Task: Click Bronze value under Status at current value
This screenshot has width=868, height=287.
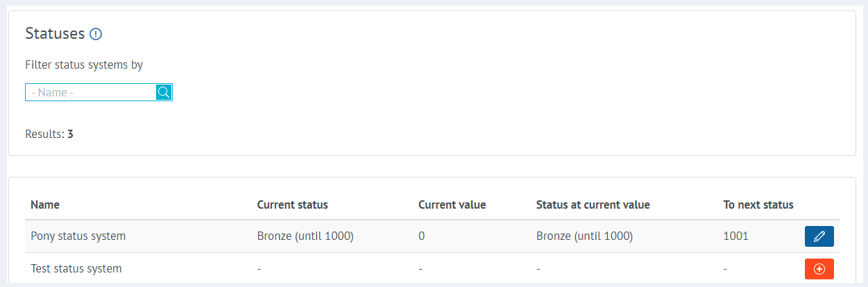Action: [x=584, y=236]
